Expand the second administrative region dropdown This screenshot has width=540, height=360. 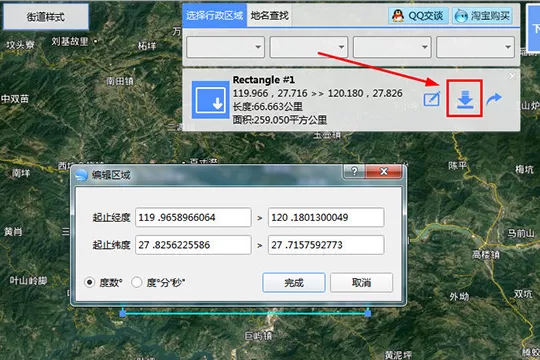coord(309,47)
